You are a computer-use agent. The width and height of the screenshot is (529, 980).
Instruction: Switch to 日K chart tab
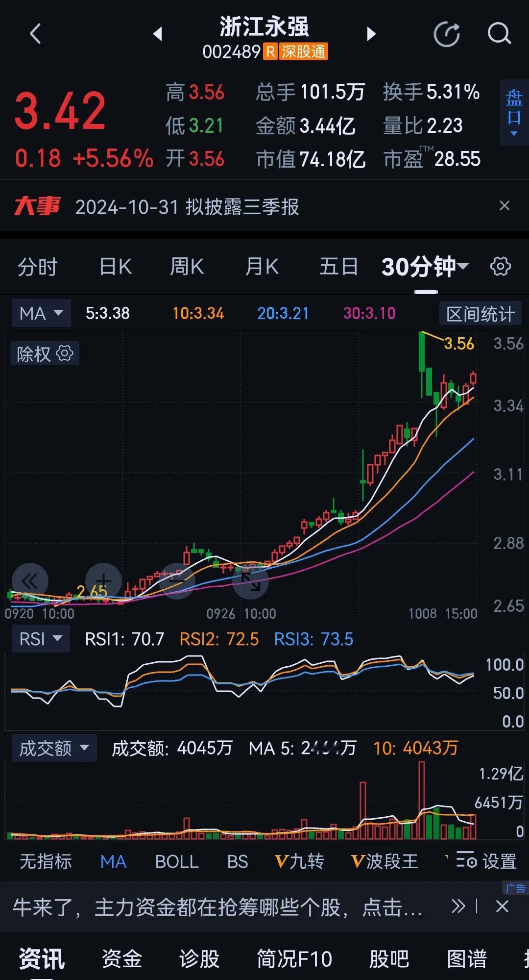click(115, 267)
